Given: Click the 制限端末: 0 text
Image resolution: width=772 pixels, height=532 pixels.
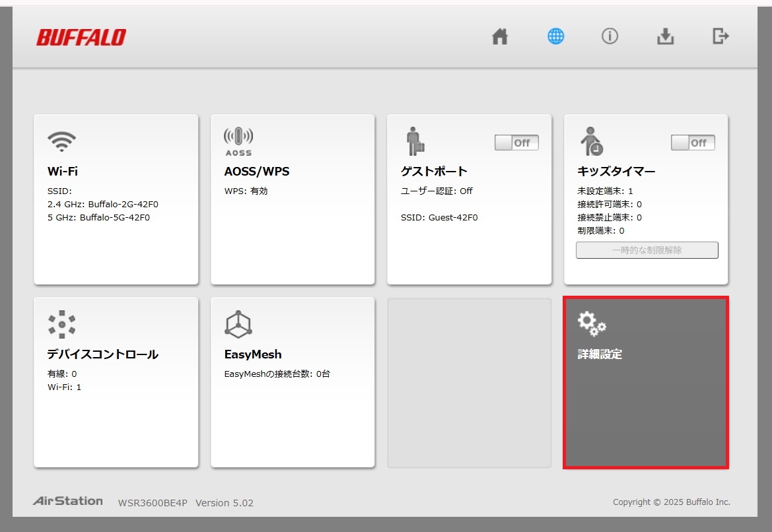Looking at the screenshot, I should click(x=601, y=231).
